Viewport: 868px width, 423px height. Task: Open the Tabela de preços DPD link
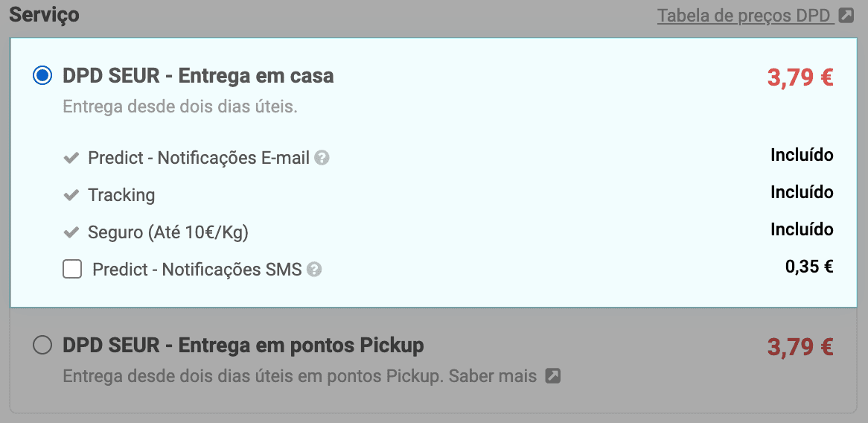[x=744, y=16]
